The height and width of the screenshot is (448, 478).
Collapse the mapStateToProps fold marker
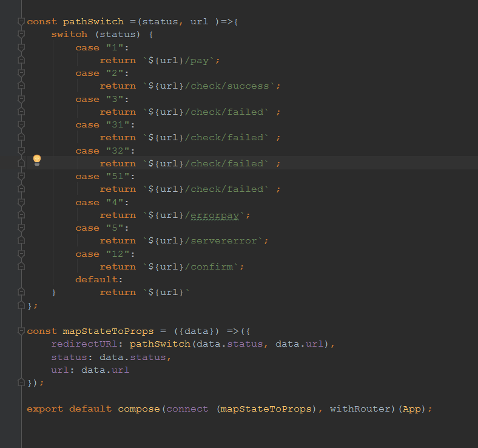click(x=21, y=331)
